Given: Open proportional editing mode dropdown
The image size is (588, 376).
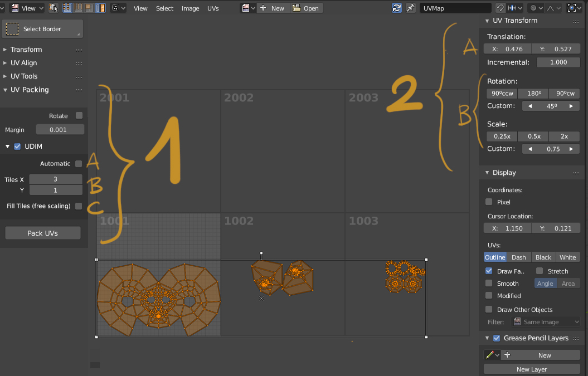Looking at the screenshot, I should (x=536, y=8).
